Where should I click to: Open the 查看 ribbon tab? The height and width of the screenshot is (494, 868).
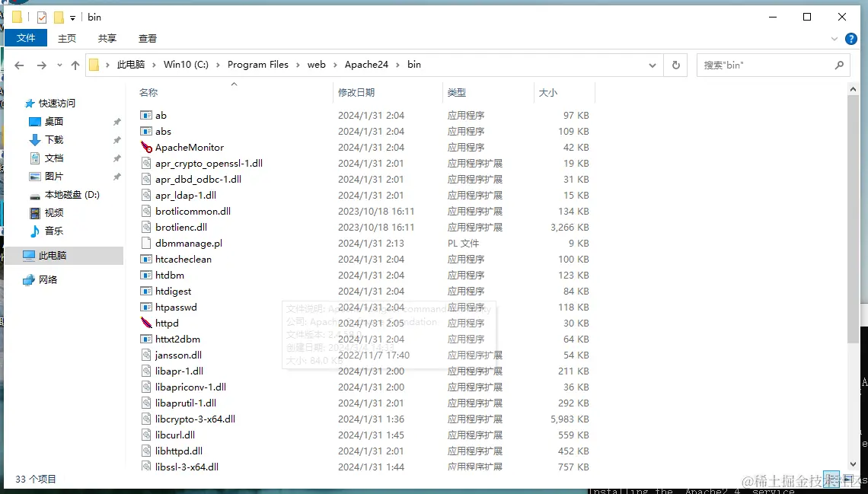pos(147,38)
